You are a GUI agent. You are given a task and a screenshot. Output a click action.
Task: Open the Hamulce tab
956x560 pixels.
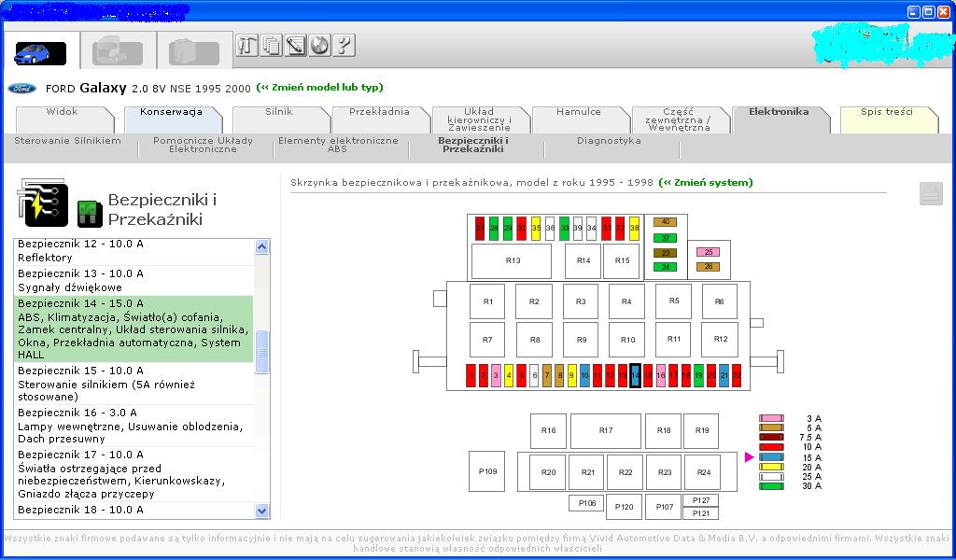point(579,112)
